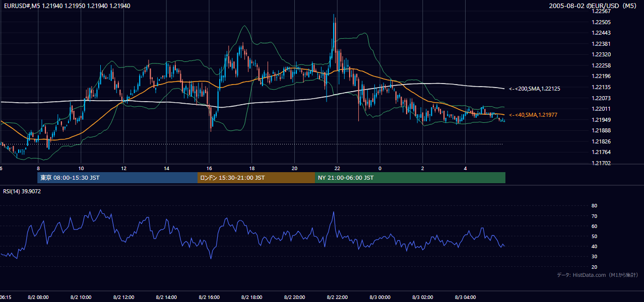This screenshot has height=302, width=644.
Task: Click the RSI scale value 80
Action: pyautogui.click(x=594, y=206)
